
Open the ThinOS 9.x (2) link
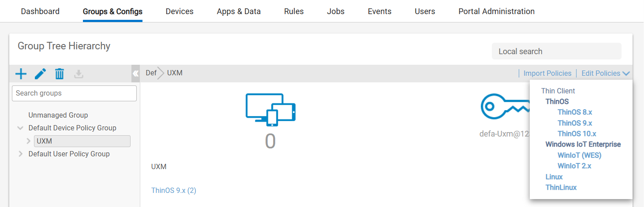(x=173, y=190)
